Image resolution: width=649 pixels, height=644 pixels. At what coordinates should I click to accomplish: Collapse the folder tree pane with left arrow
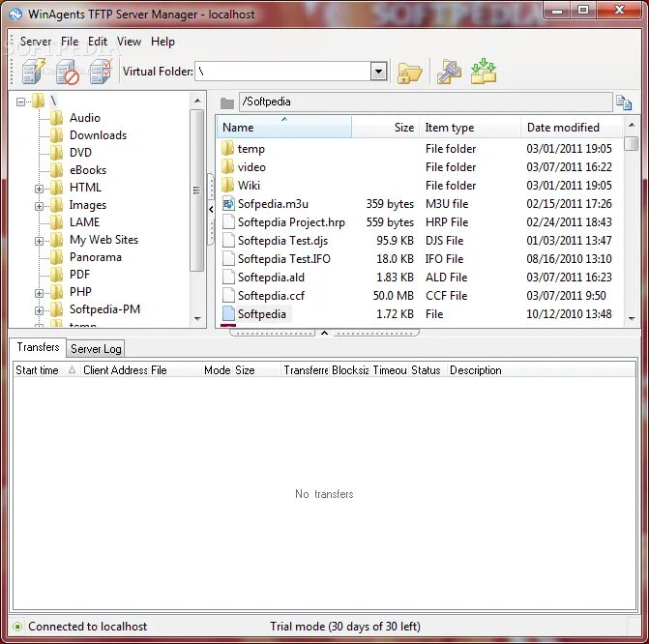coord(211,210)
